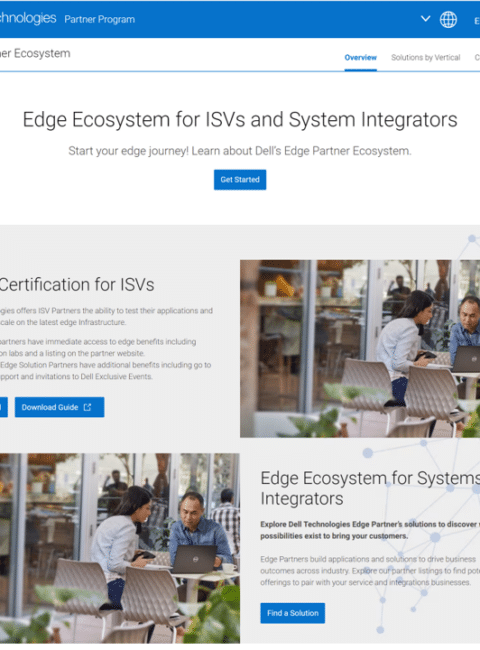Click the Edge Ecosystem for ISVs main heading
The image size is (480, 650).
coord(240,119)
